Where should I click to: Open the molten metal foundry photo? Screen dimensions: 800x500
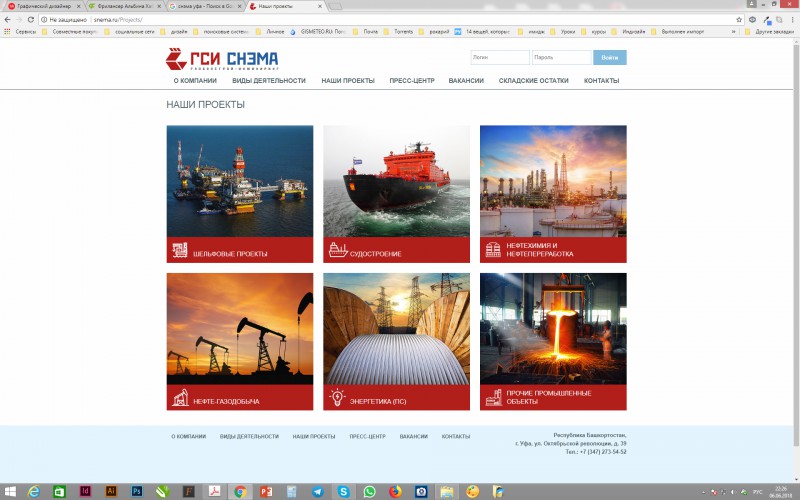point(553,329)
